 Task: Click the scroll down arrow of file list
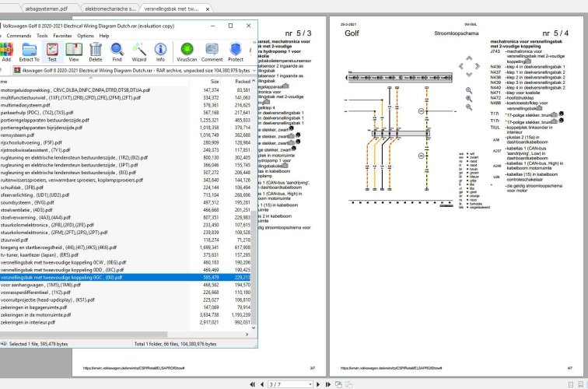(254, 328)
